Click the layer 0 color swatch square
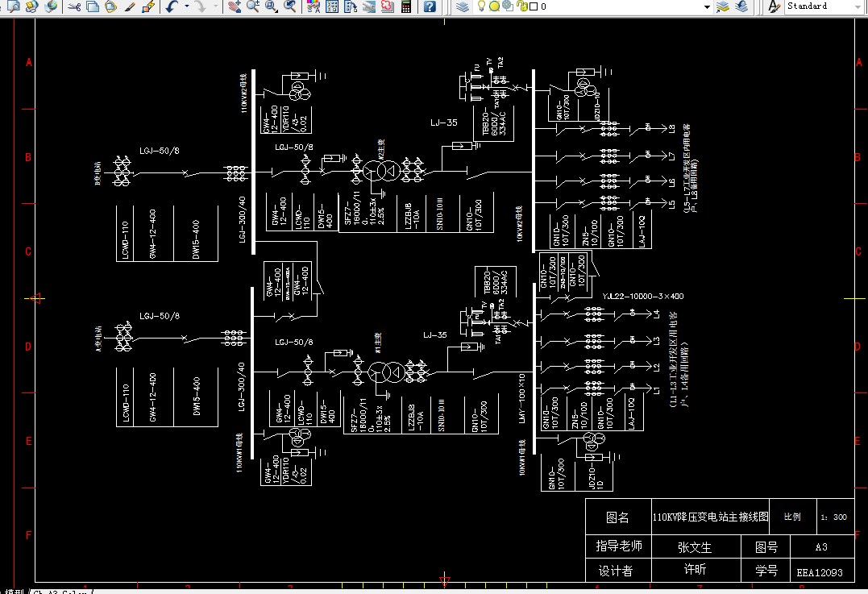The image size is (868, 594). click(x=534, y=6)
